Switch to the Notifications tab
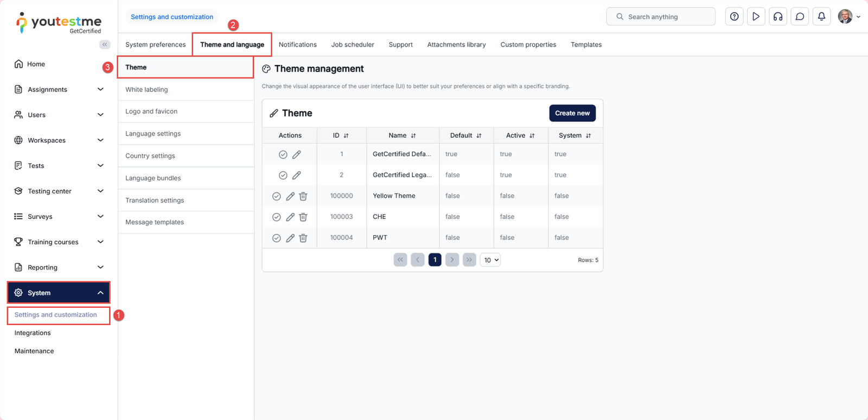 pyautogui.click(x=297, y=44)
